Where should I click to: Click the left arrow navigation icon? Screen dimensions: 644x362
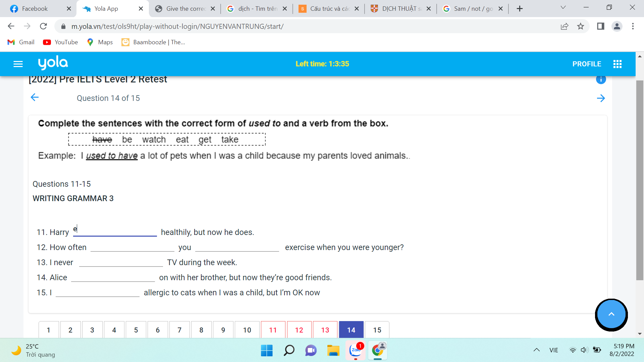[x=35, y=98]
